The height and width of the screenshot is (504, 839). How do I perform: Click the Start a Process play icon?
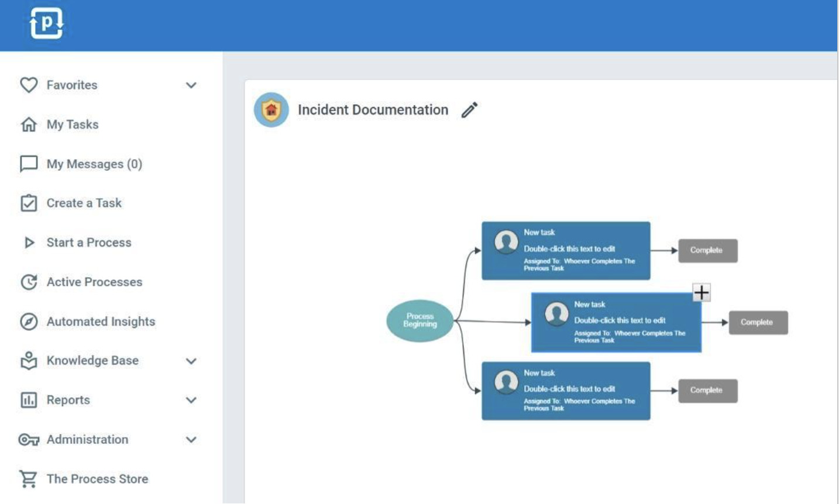point(29,243)
